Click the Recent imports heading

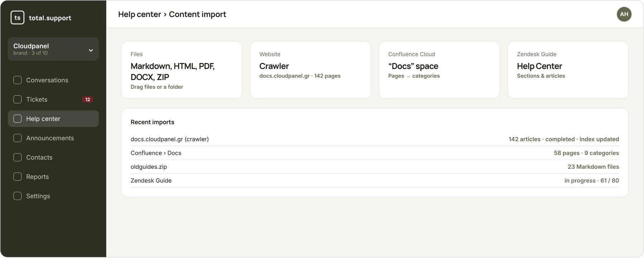click(152, 122)
